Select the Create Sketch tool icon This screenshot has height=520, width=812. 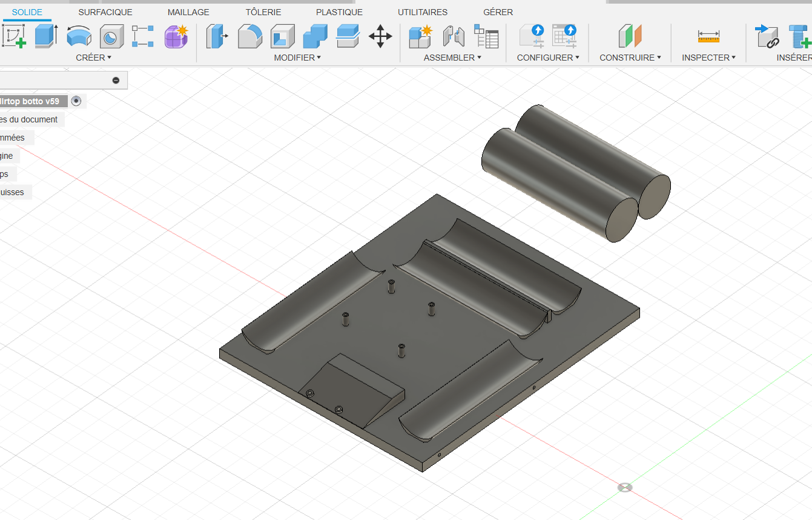[13, 36]
